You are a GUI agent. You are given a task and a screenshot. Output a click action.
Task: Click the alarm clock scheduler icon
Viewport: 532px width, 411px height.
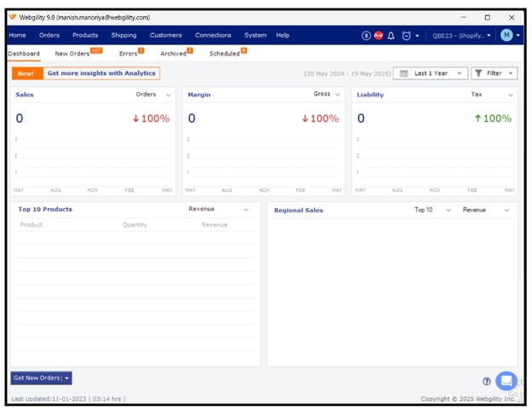coord(407,36)
